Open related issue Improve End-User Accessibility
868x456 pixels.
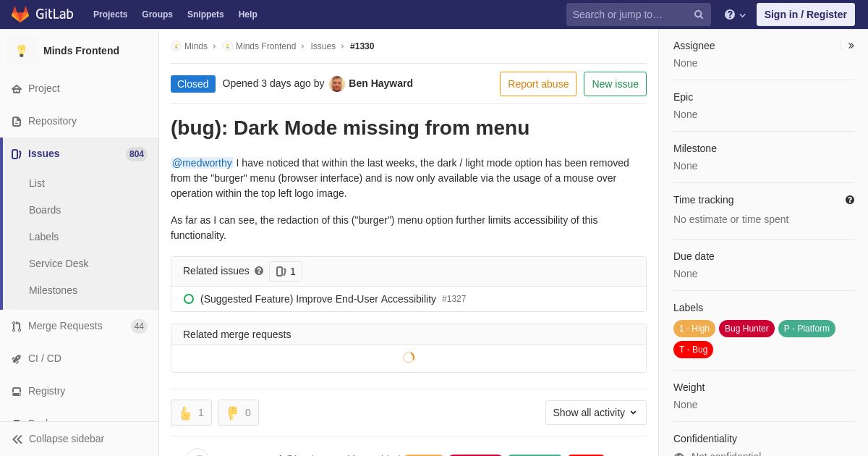point(318,299)
